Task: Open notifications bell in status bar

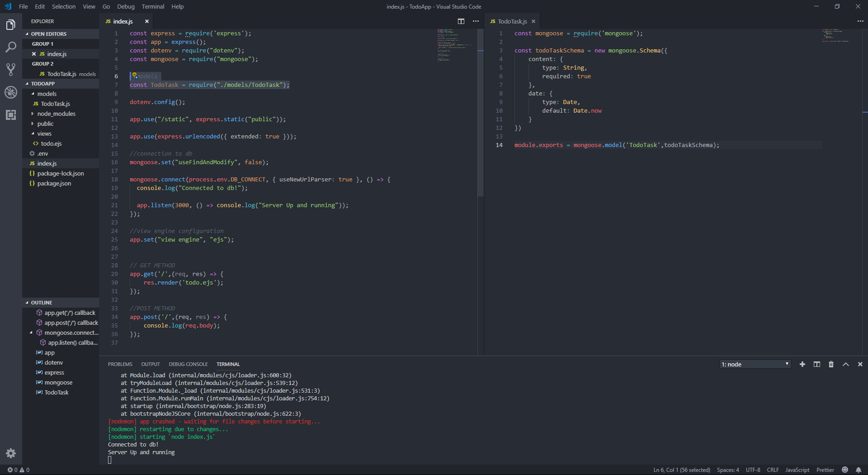Action: (x=859, y=470)
